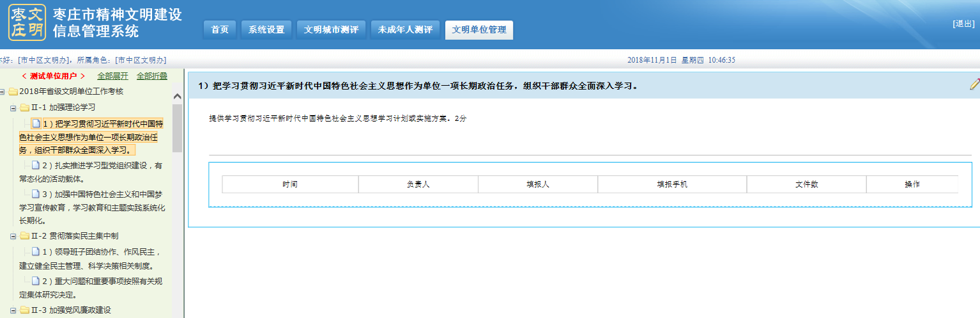Toggle the Ⅱ-3 加强党风廉政建设 node expander
The height and width of the screenshot is (318, 980).
(13, 310)
